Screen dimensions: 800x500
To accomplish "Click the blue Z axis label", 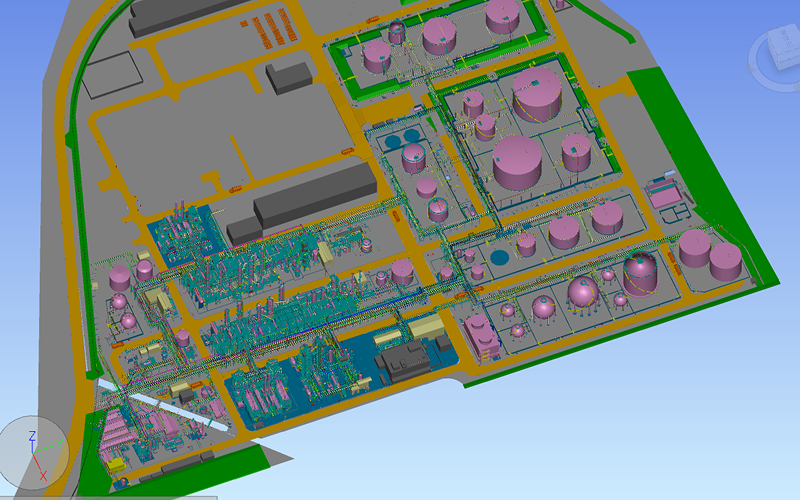I will 32,436.
